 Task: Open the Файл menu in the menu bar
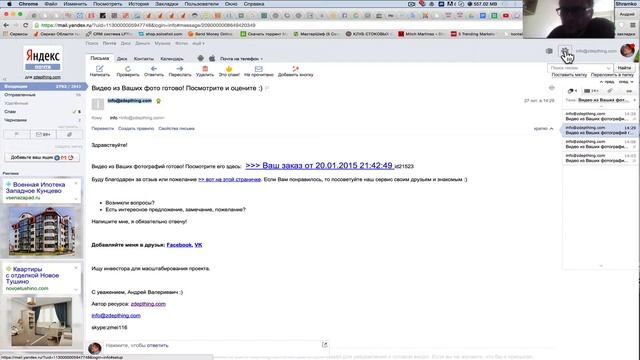tap(51, 4)
